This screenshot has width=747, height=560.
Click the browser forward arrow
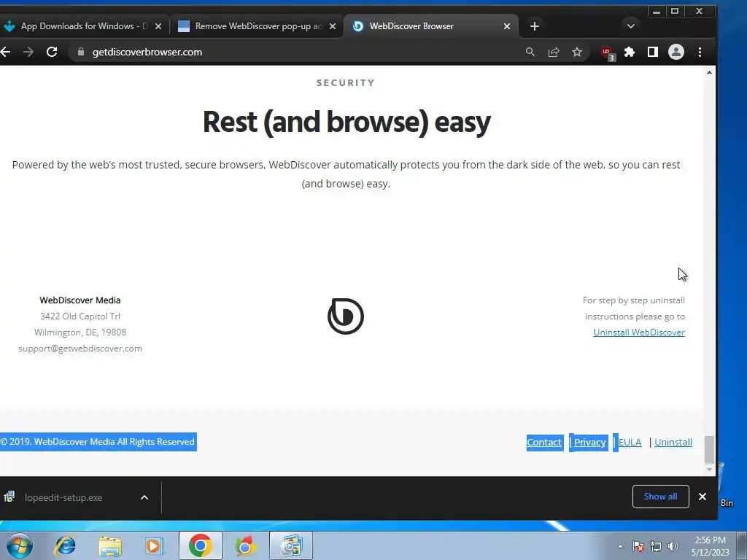(28, 52)
